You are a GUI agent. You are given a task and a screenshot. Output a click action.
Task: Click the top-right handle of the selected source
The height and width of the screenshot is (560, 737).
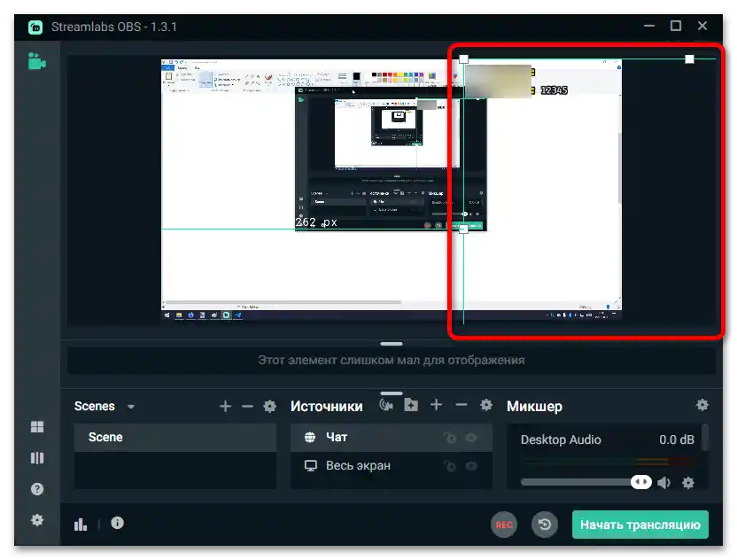click(x=689, y=59)
